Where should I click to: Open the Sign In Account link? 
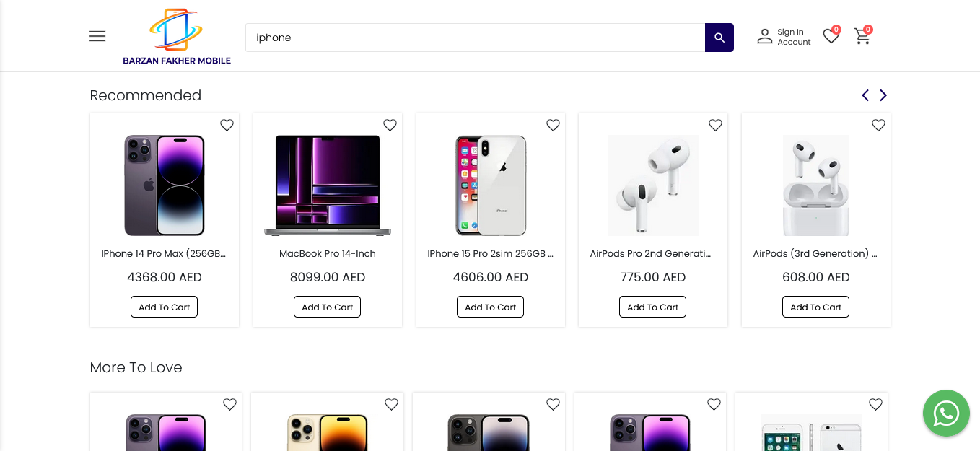794,37
